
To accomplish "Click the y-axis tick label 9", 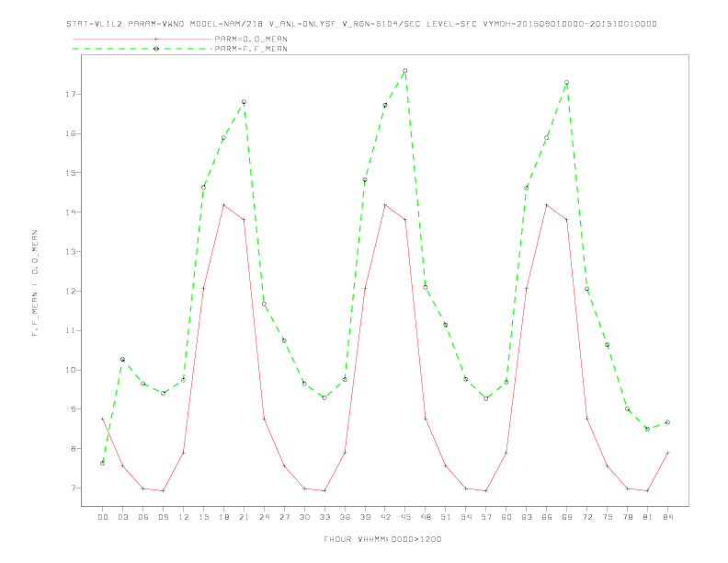I will (73, 409).
